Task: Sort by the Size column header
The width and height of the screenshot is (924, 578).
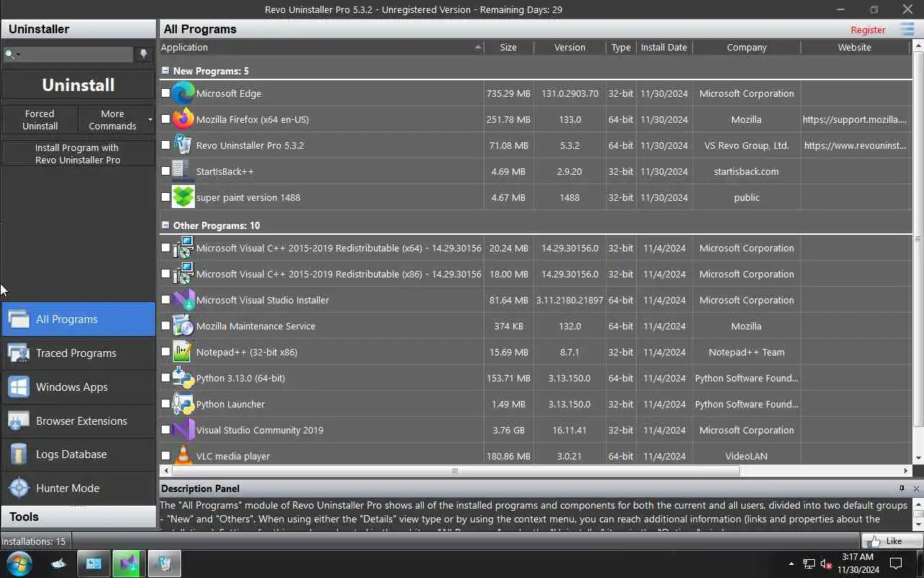Action: (508, 47)
